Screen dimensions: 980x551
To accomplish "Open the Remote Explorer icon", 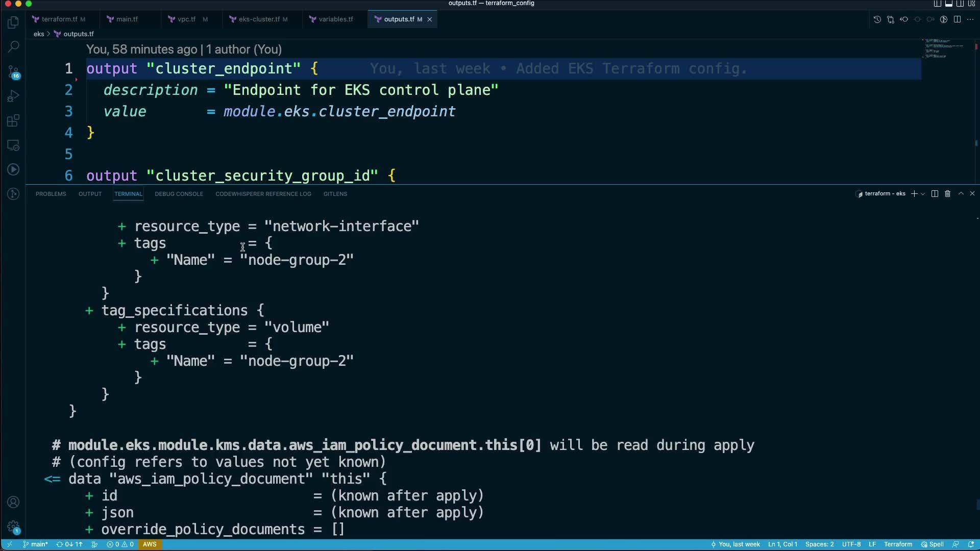I will point(14,145).
